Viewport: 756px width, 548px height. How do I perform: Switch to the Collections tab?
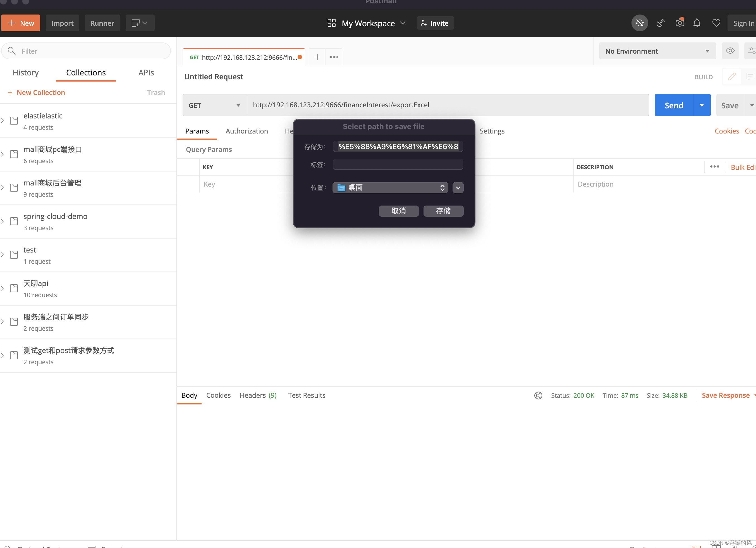click(86, 72)
